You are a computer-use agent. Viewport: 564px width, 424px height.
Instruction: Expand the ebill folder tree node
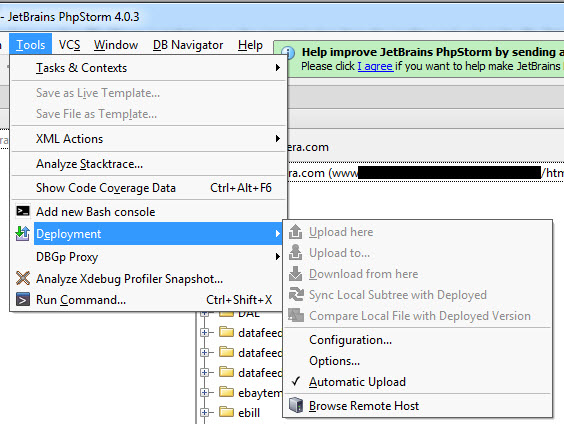(x=204, y=412)
